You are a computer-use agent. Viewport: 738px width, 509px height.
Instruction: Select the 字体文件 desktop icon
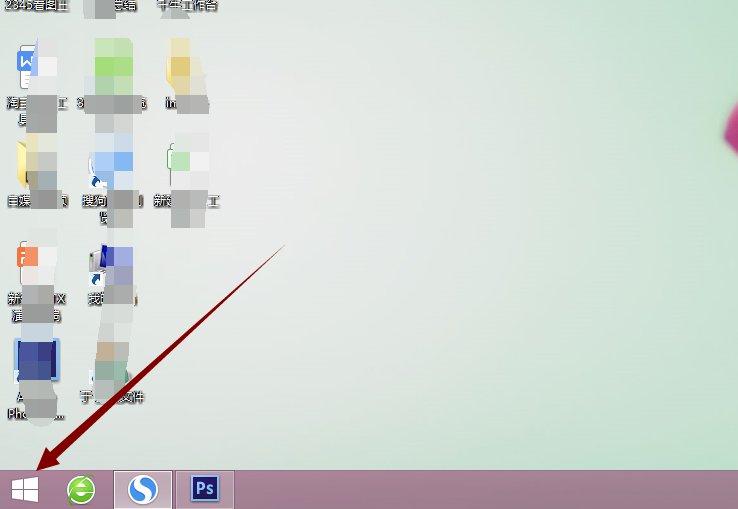coord(114,365)
